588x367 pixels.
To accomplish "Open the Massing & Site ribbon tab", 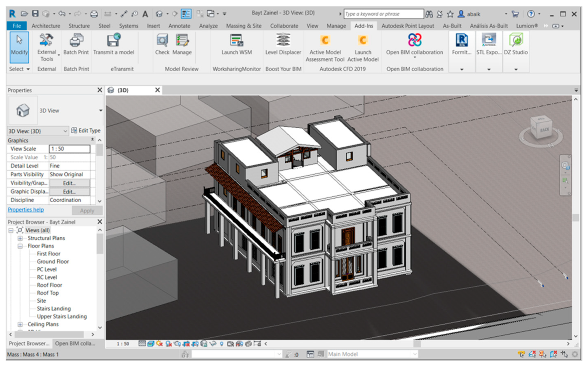I will click(x=244, y=26).
